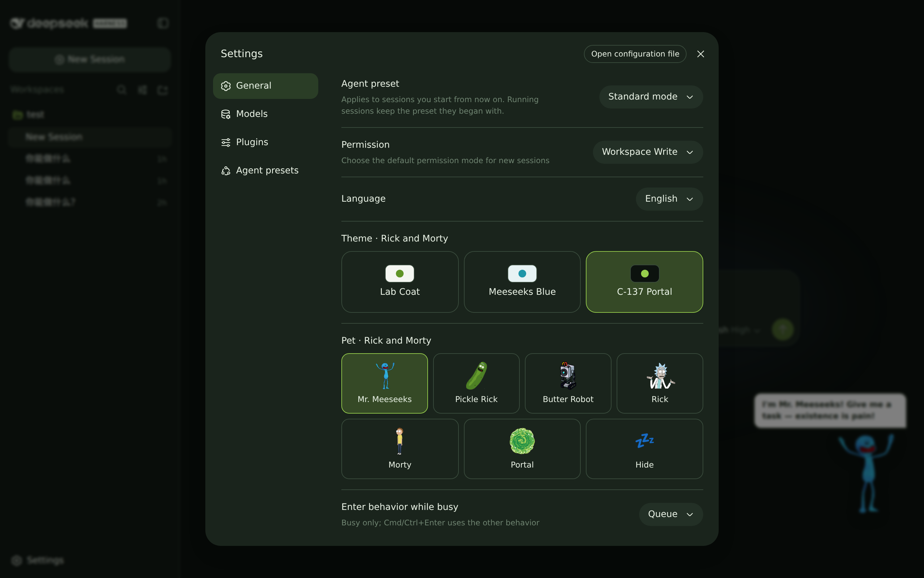Click the Agent presets icon

226,171
